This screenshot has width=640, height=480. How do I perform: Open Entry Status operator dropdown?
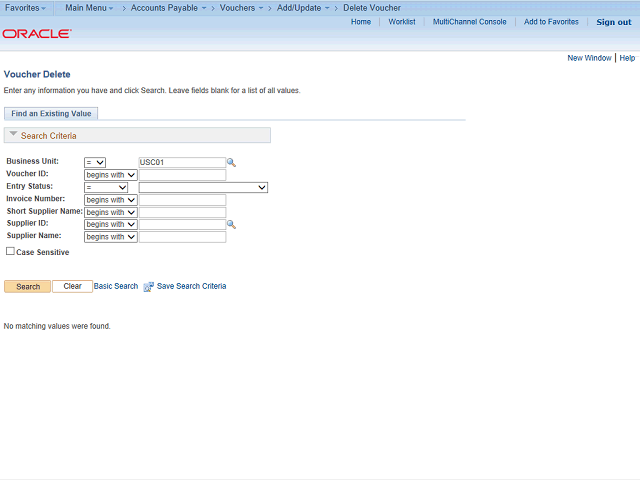tap(106, 187)
